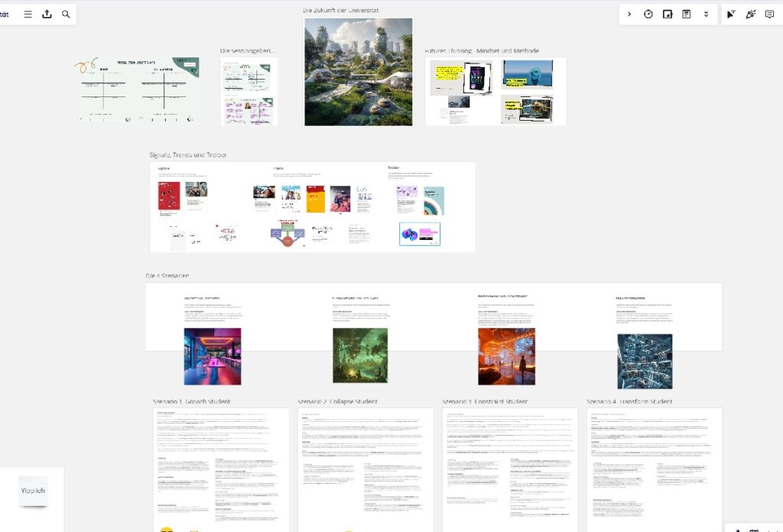Select frame title 'Szenario 4 Transform Student'
This screenshot has width=783, height=532.
click(629, 401)
